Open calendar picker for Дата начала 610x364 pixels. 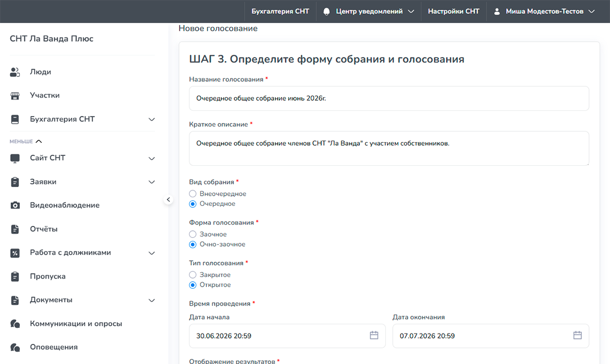coord(374,336)
